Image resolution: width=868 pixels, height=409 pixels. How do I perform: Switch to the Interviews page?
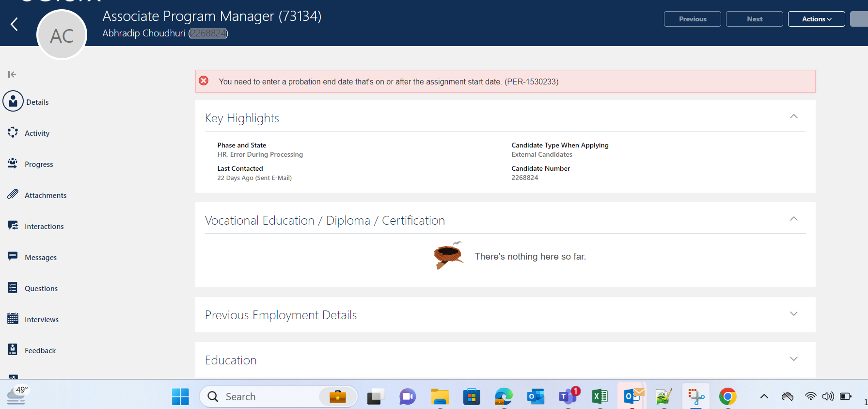pos(33,319)
